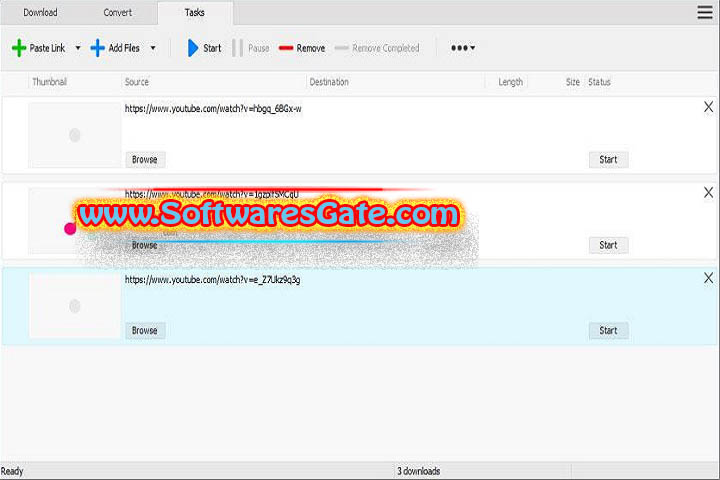
Task: Start the hbgq_68Gx-w download
Action: [608, 160]
